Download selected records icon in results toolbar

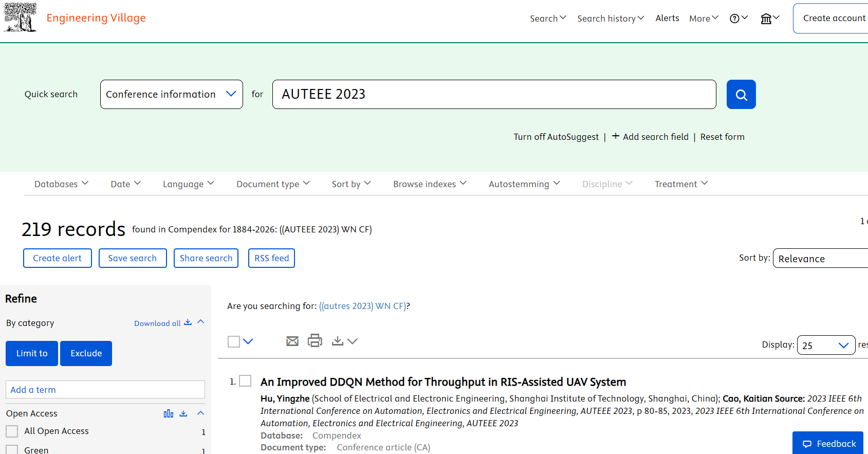[337, 341]
